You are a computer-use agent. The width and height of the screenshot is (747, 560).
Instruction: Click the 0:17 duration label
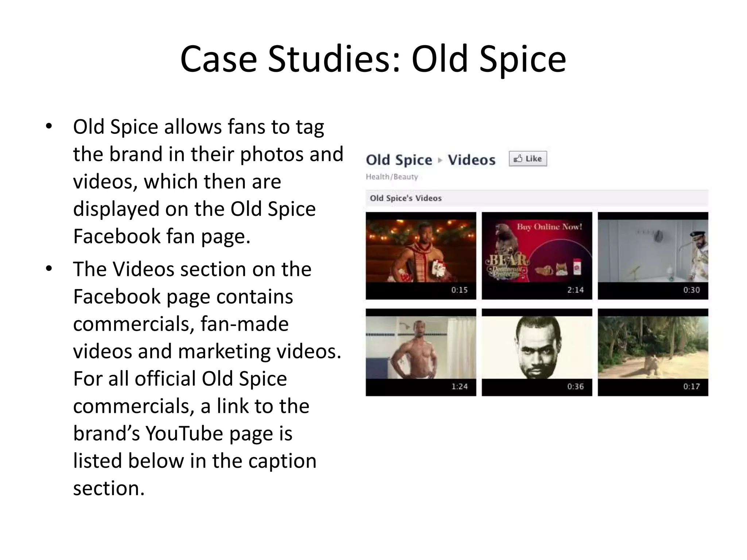(691, 386)
